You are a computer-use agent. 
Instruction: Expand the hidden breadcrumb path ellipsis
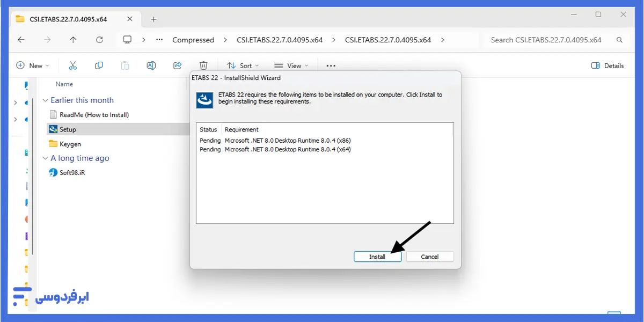point(159,40)
